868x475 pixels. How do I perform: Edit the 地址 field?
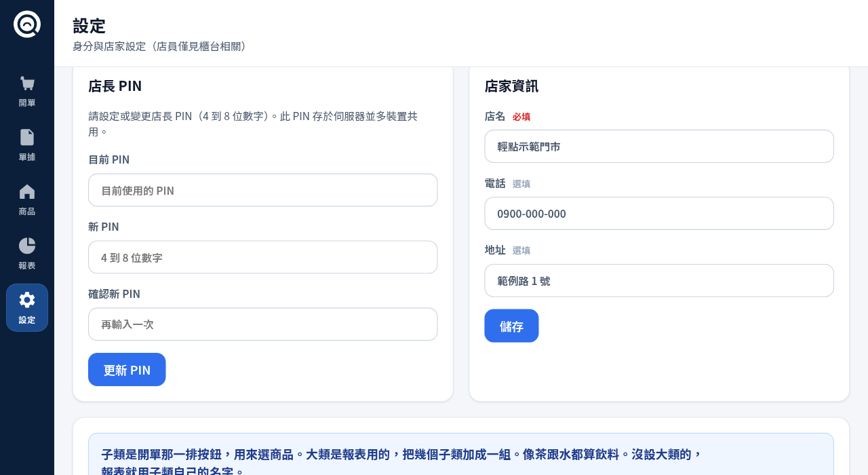coord(659,280)
